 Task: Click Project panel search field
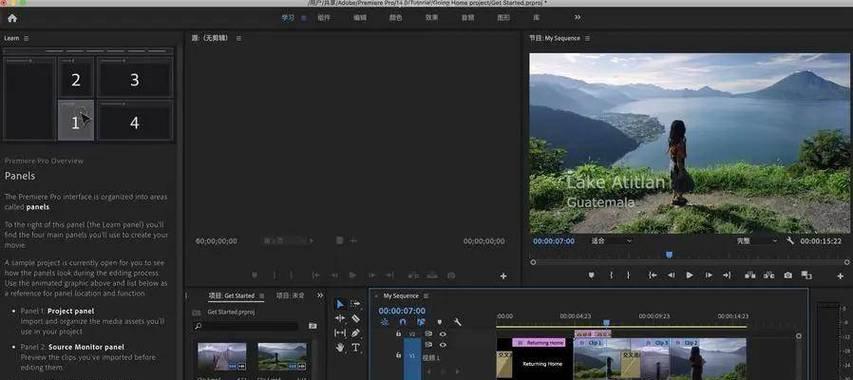[245, 326]
